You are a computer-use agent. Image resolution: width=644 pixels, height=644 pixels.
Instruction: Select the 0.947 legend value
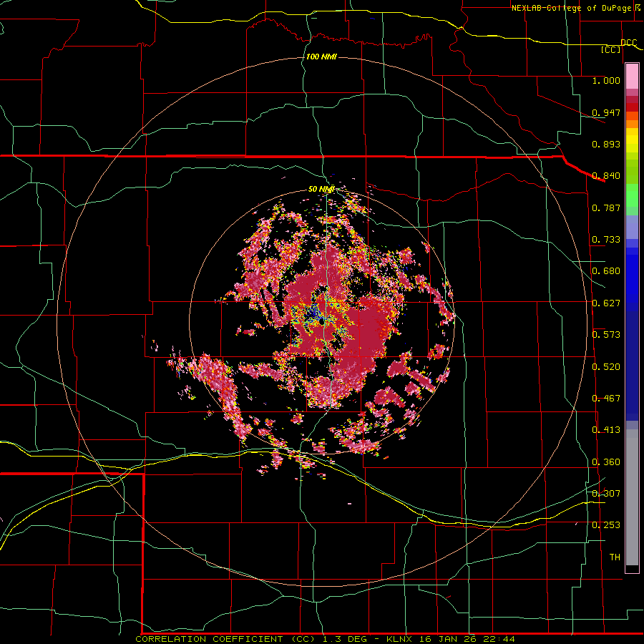tap(606, 112)
